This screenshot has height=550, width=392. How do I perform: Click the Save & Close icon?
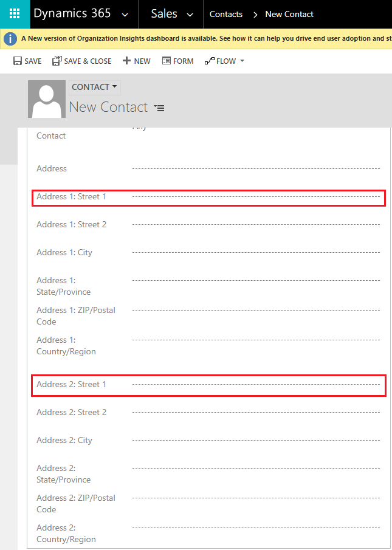tap(57, 61)
